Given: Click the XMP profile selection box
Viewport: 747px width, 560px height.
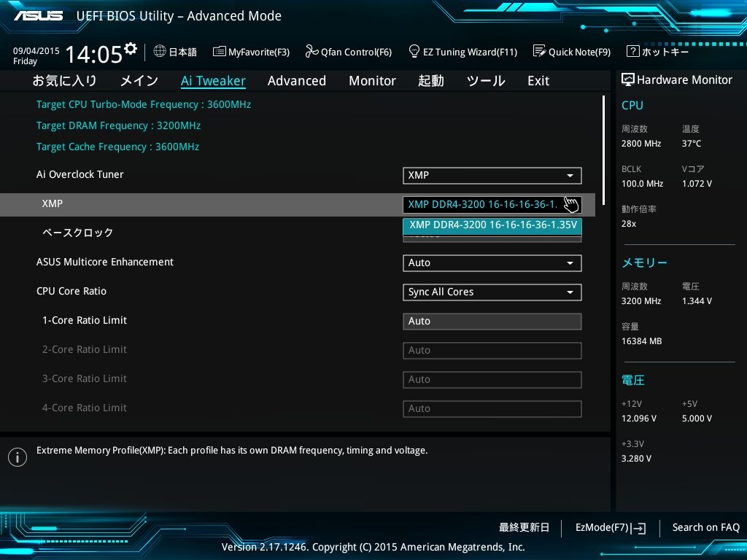Looking at the screenshot, I should [x=492, y=205].
